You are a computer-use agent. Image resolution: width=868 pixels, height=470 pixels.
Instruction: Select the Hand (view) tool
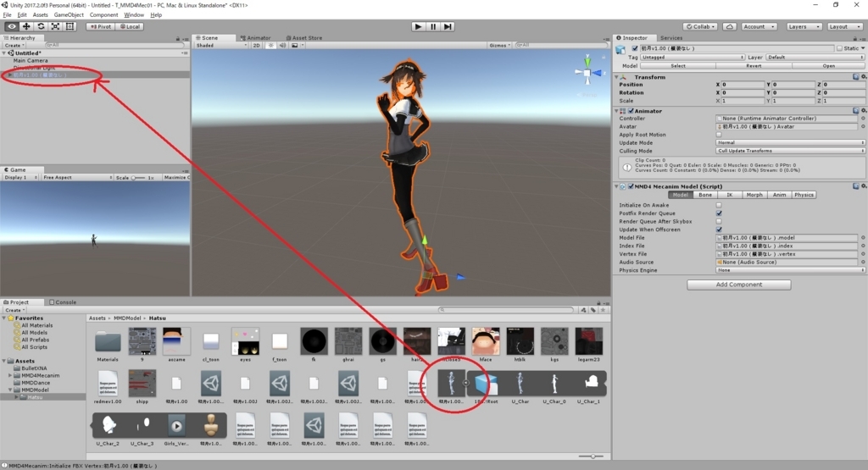(12, 26)
